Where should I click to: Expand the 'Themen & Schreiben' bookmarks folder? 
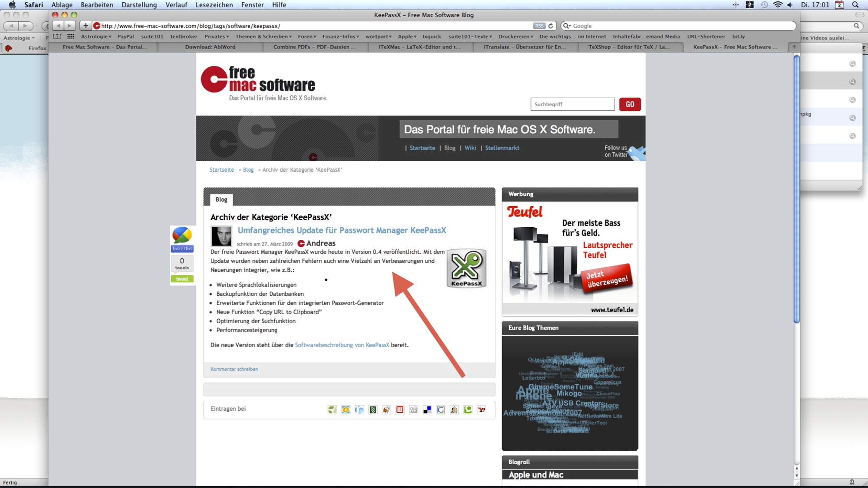[264, 36]
